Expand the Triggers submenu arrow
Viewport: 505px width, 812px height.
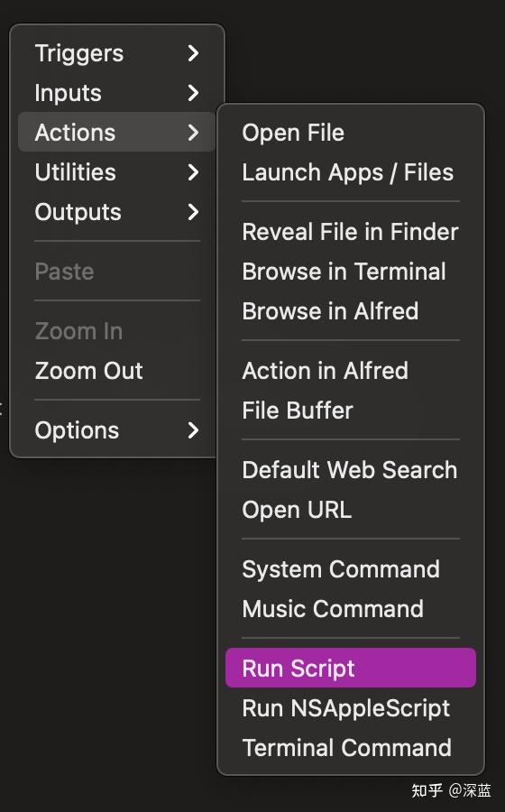193,53
